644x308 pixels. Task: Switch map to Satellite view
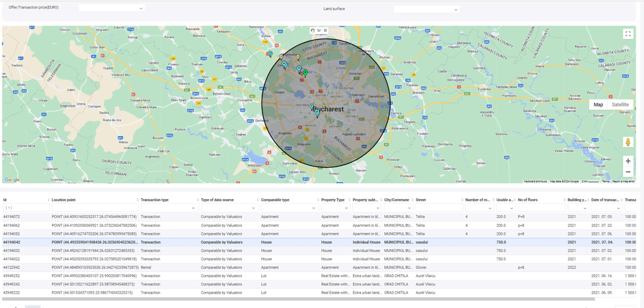click(620, 104)
